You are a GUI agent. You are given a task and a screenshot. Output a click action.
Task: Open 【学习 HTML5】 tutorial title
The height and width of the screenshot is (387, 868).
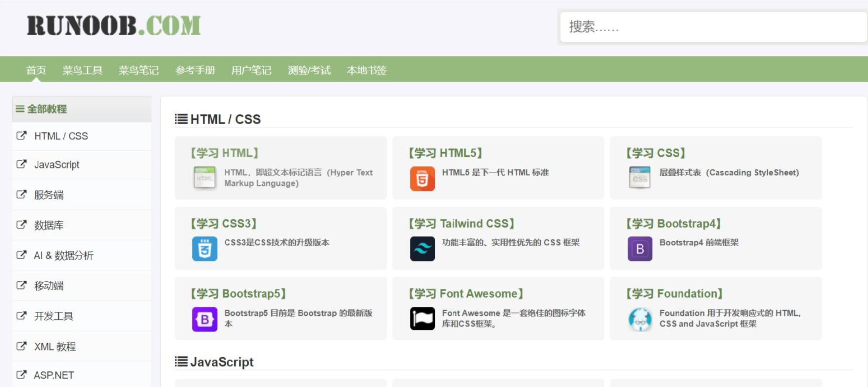tap(446, 153)
